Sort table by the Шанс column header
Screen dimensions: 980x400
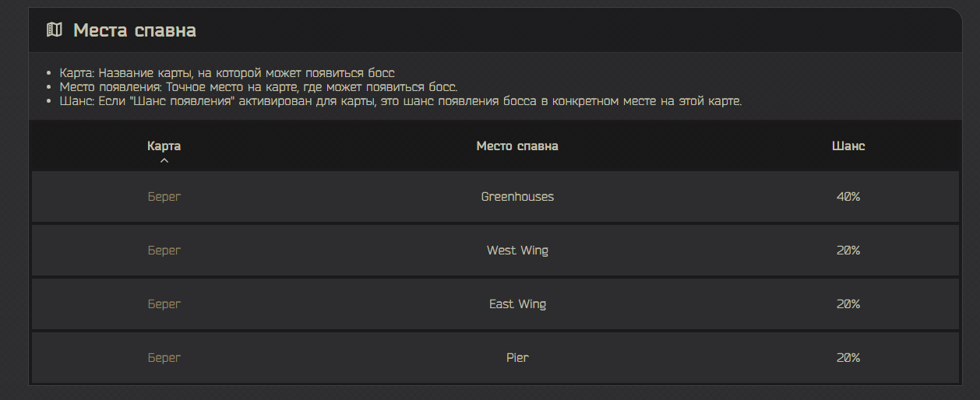(848, 146)
